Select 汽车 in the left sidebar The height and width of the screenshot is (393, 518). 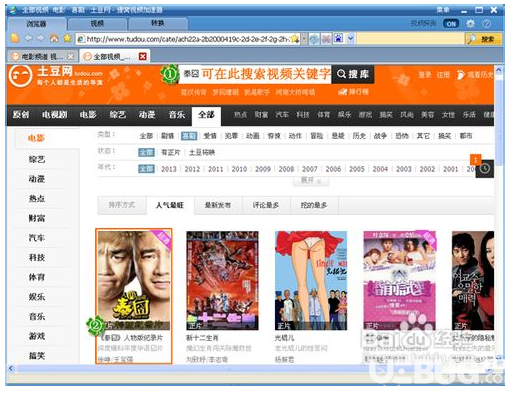pos(37,238)
